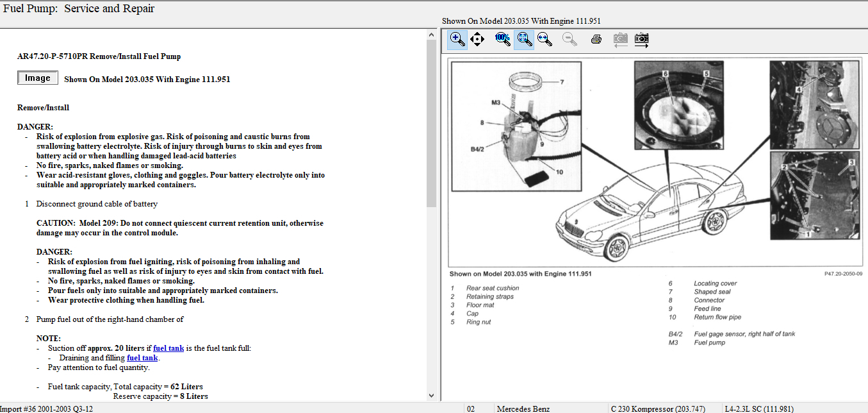Click the zoom out magnifier icon
Image resolution: width=868 pixels, height=413 pixels.
pyautogui.click(x=569, y=39)
